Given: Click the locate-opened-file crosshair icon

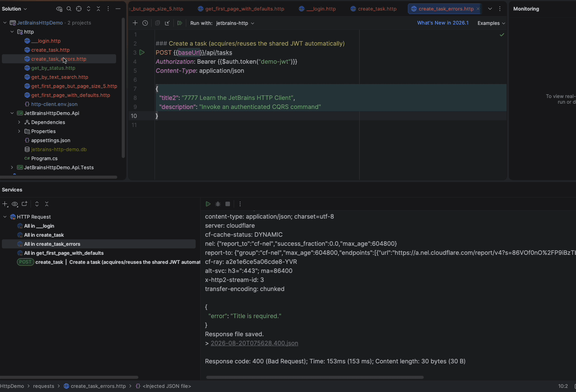Looking at the screenshot, I should pos(79,9).
